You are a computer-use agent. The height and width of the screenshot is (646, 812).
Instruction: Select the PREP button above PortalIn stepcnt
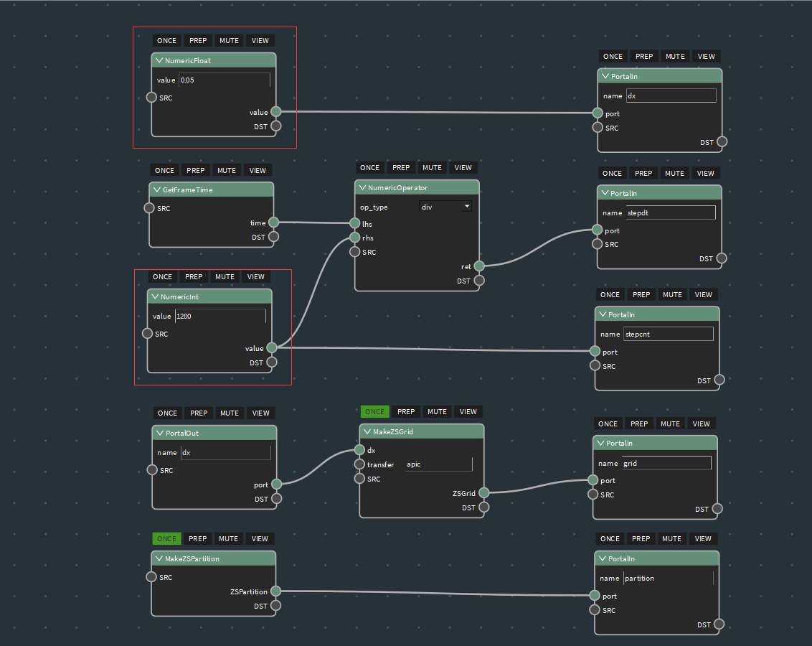641,295
